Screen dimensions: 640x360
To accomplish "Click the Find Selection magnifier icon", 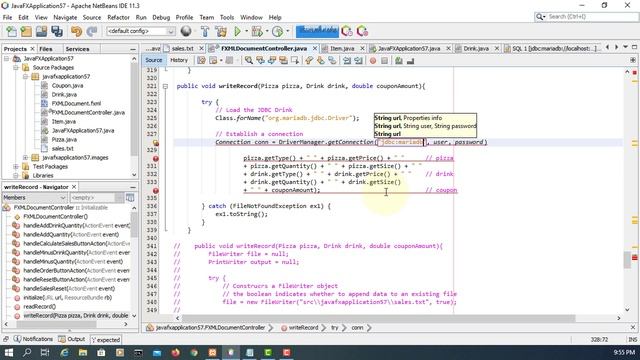I will [249, 61].
